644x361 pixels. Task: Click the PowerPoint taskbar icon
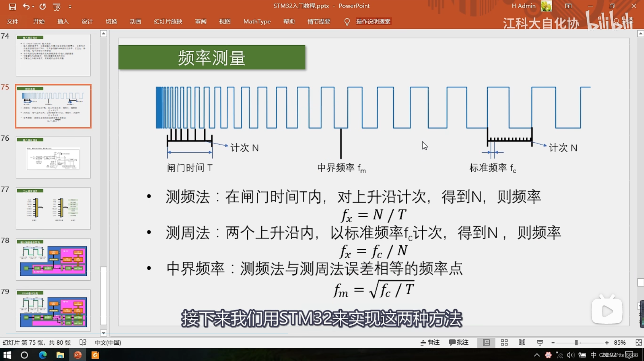pos(78,355)
